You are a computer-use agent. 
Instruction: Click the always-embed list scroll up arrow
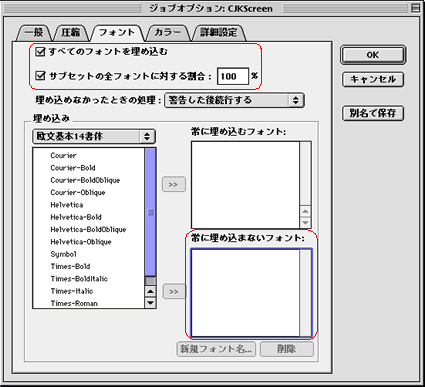tap(305, 211)
